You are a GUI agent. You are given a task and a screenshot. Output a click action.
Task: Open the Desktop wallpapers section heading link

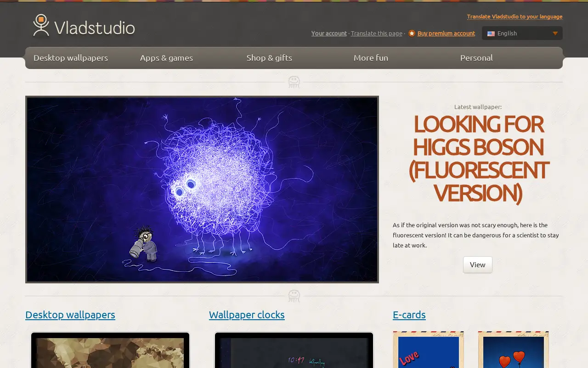70,315
